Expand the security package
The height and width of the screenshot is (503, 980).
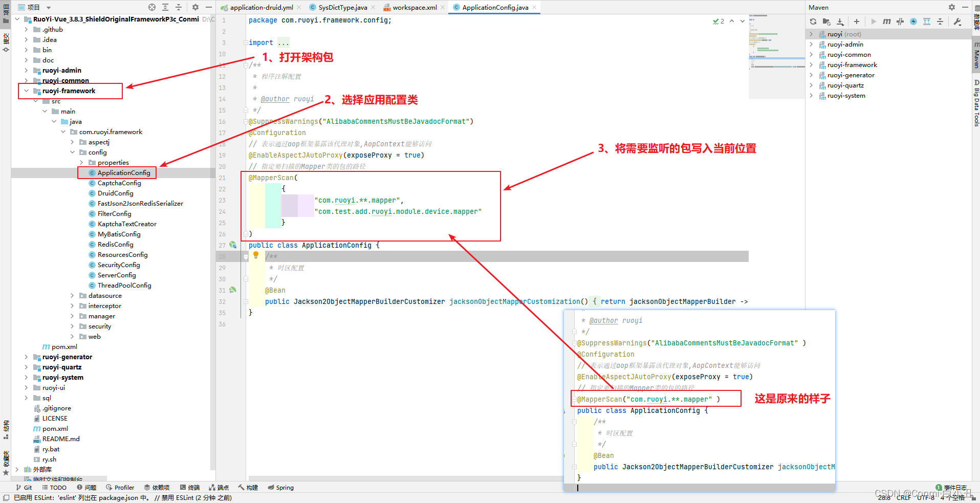[72, 326]
